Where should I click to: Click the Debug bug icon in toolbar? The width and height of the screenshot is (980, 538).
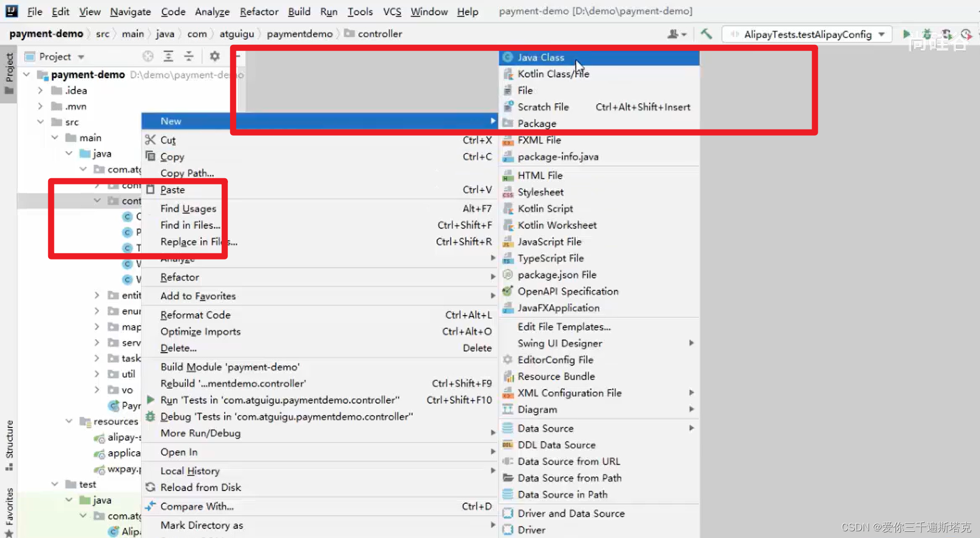coord(927,34)
